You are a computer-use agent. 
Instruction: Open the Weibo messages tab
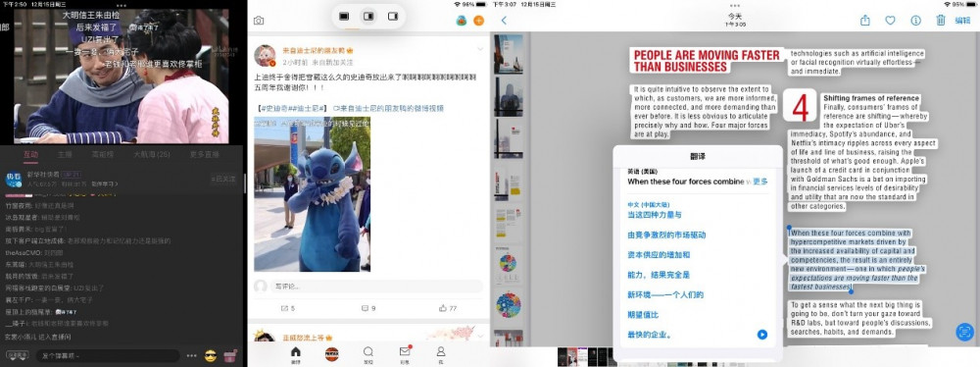coord(405,354)
